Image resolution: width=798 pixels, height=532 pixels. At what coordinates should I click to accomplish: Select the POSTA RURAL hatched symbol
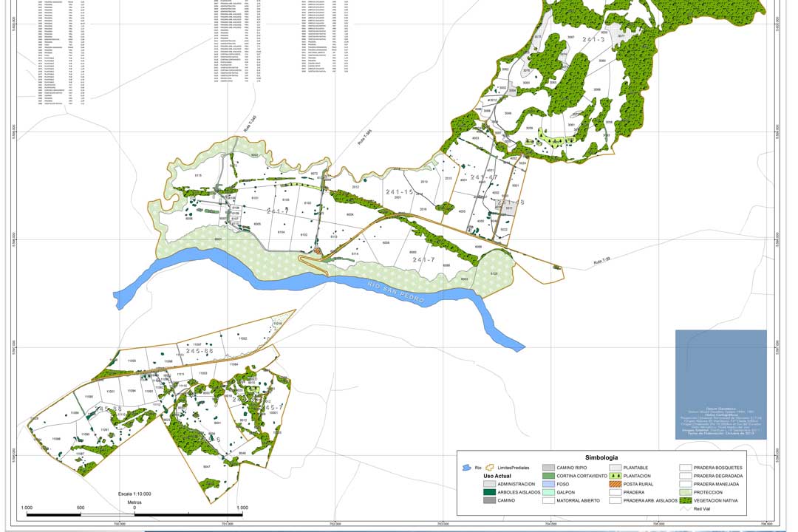coord(615,484)
